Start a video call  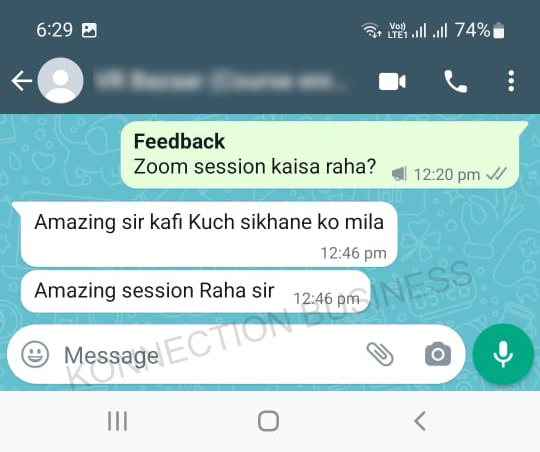(x=392, y=82)
